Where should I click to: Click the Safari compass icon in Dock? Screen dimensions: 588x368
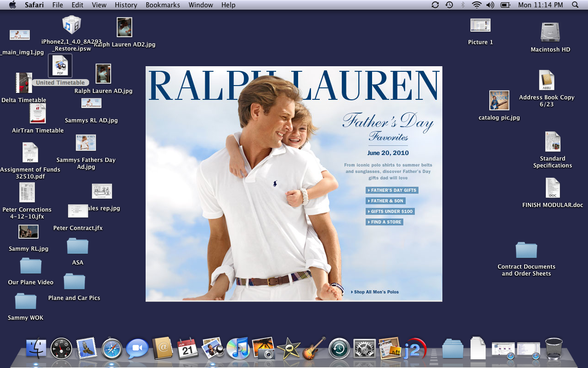pos(112,349)
